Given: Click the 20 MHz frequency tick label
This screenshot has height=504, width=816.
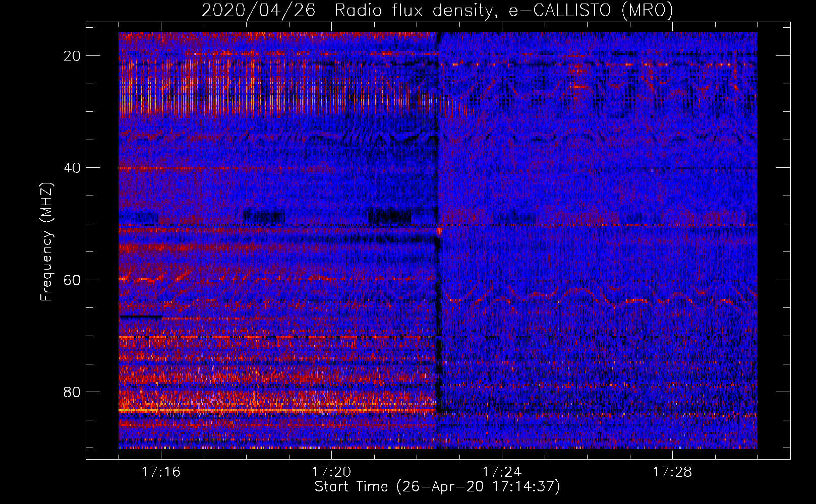Looking at the screenshot, I should pyautogui.click(x=72, y=56).
